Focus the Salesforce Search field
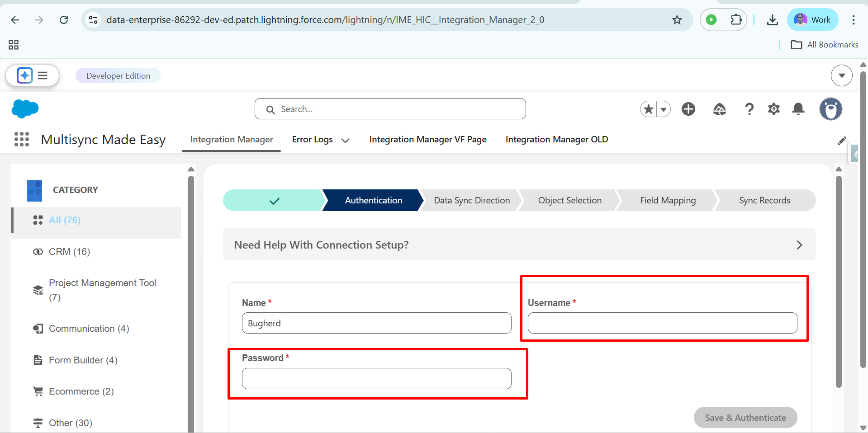 point(390,109)
